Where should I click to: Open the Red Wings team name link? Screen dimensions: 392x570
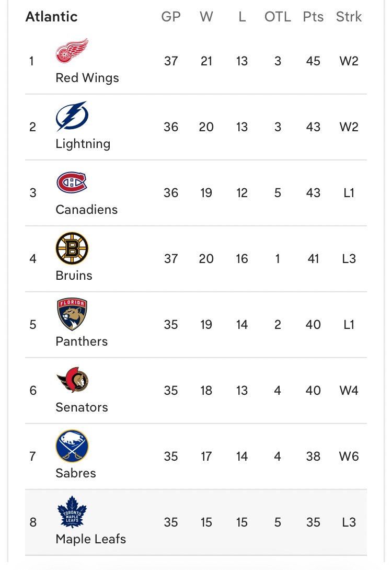(87, 78)
